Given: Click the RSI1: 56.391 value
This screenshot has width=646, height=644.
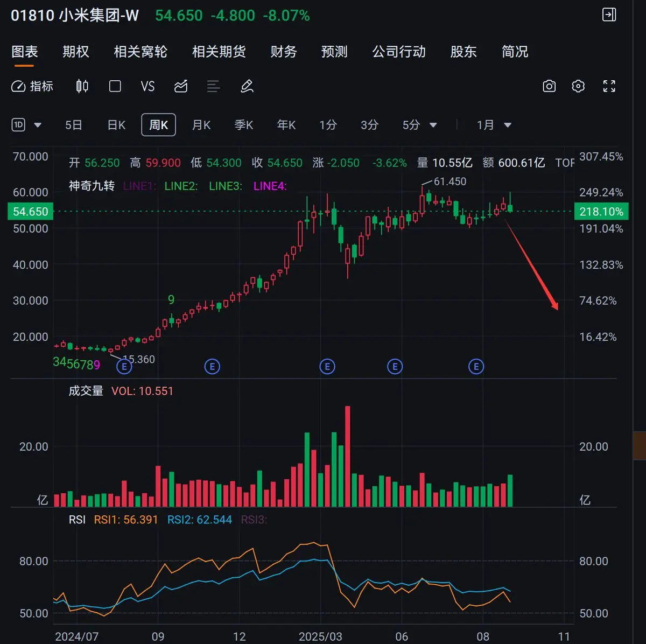Looking at the screenshot, I should [x=126, y=520].
